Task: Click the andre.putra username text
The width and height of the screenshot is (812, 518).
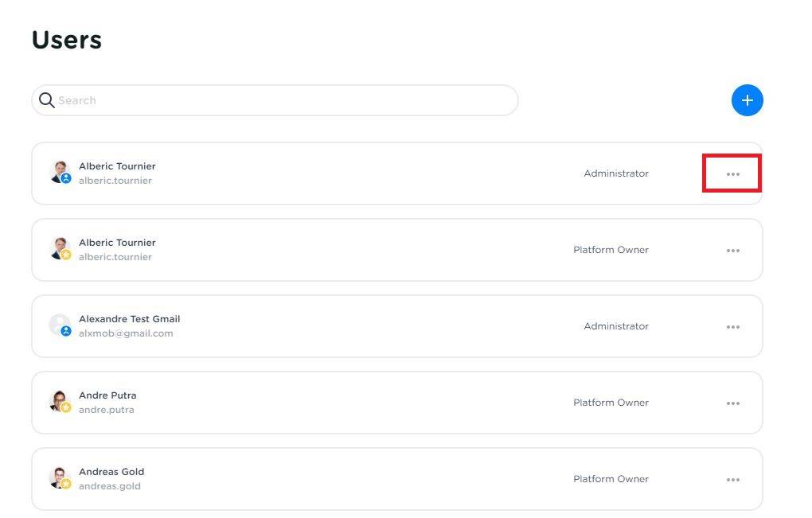Action: pyautogui.click(x=107, y=410)
